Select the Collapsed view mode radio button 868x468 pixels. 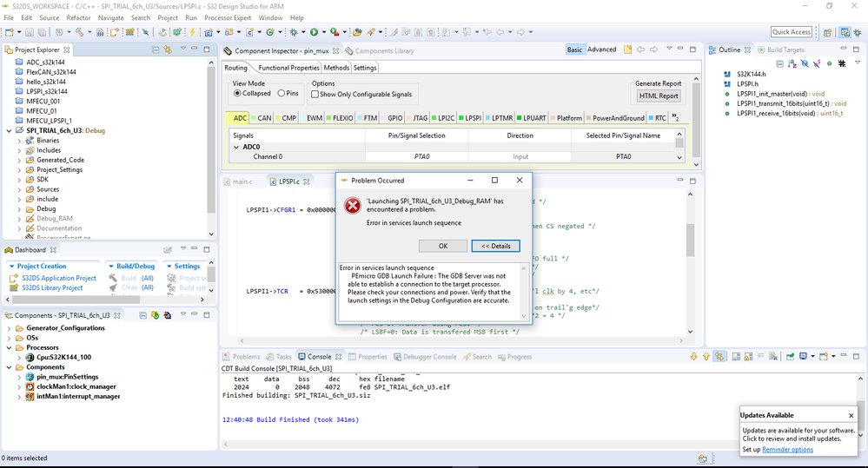[x=237, y=94]
